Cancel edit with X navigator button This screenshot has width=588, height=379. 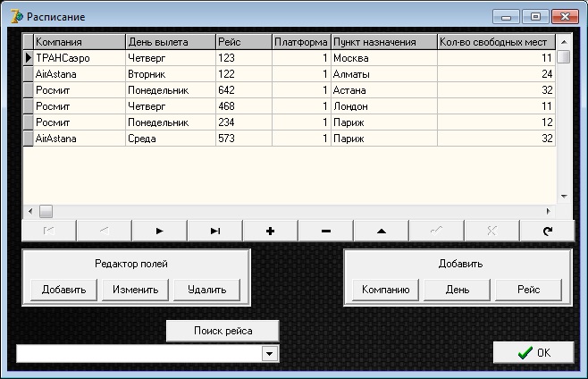[x=492, y=232]
